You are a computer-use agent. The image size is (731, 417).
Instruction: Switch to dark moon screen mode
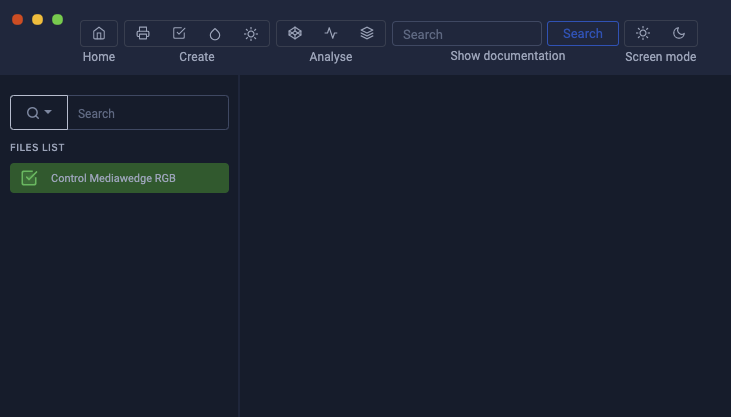679,33
